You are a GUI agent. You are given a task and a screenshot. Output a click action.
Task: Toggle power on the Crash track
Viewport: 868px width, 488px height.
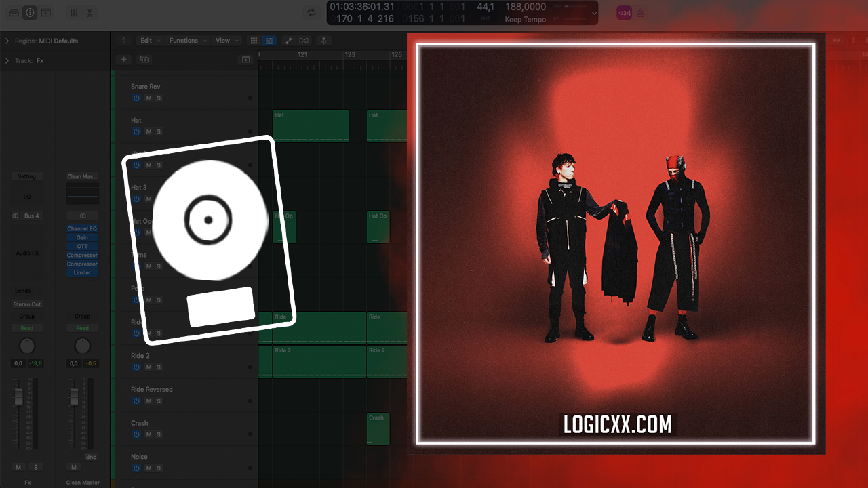[x=136, y=434]
